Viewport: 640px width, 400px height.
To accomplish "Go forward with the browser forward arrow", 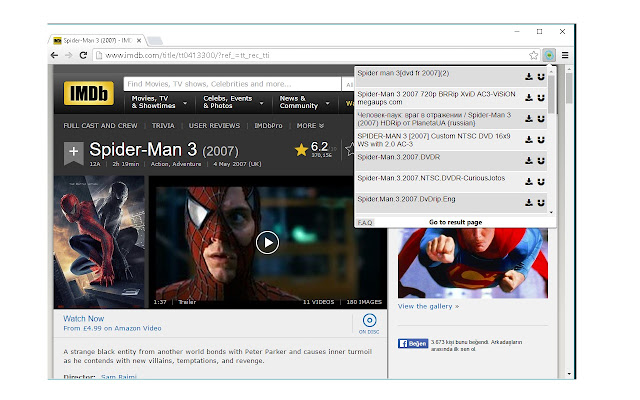I will [69, 55].
